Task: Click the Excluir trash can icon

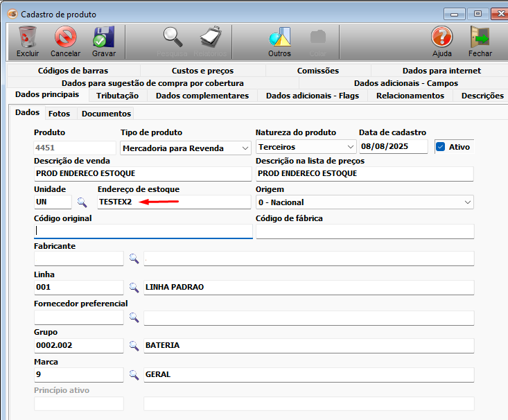Action: pyautogui.click(x=28, y=37)
